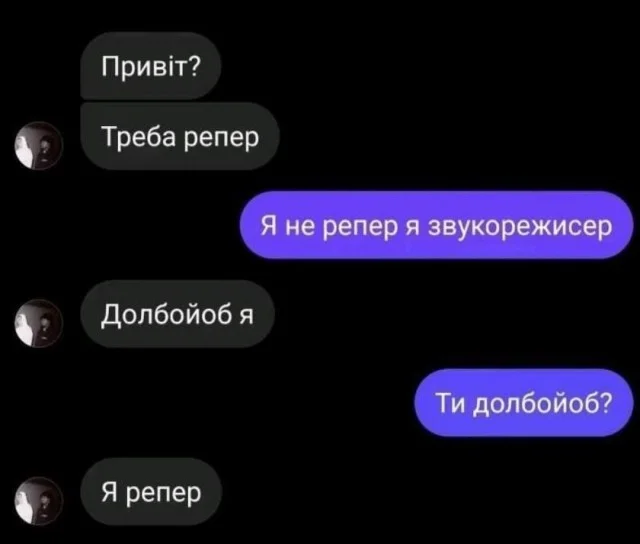Click the word "Ти" in the purple bubble
The width and height of the screenshot is (640, 544).
(450, 402)
